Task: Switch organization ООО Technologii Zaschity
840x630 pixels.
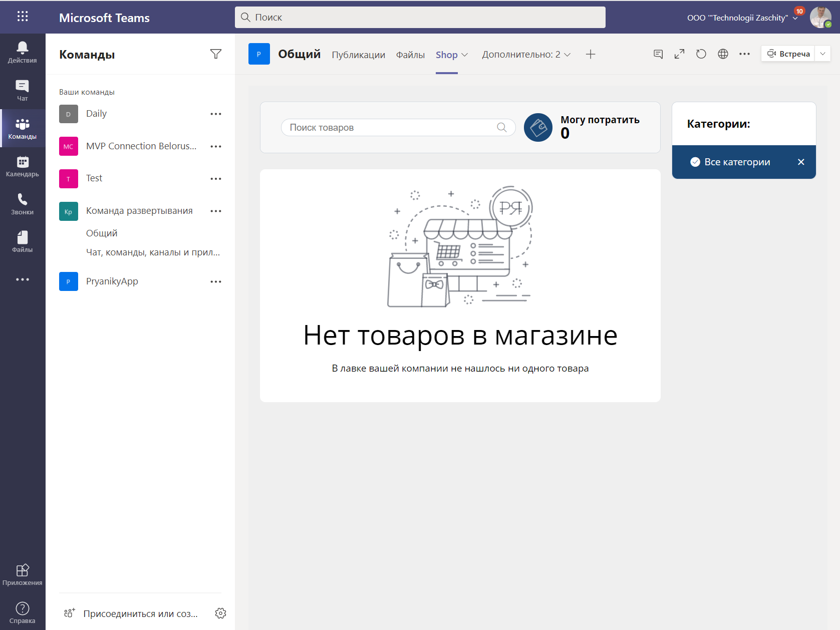Action: click(742, 18)
